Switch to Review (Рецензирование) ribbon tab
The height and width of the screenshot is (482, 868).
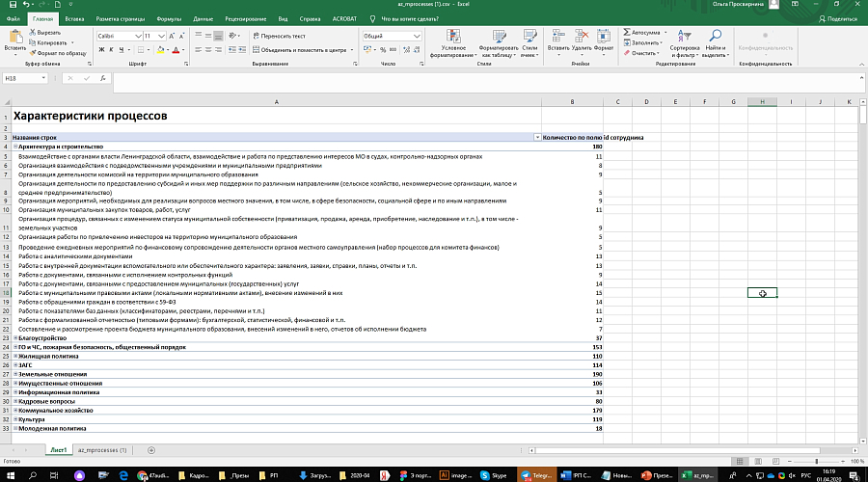coord(246,19)
